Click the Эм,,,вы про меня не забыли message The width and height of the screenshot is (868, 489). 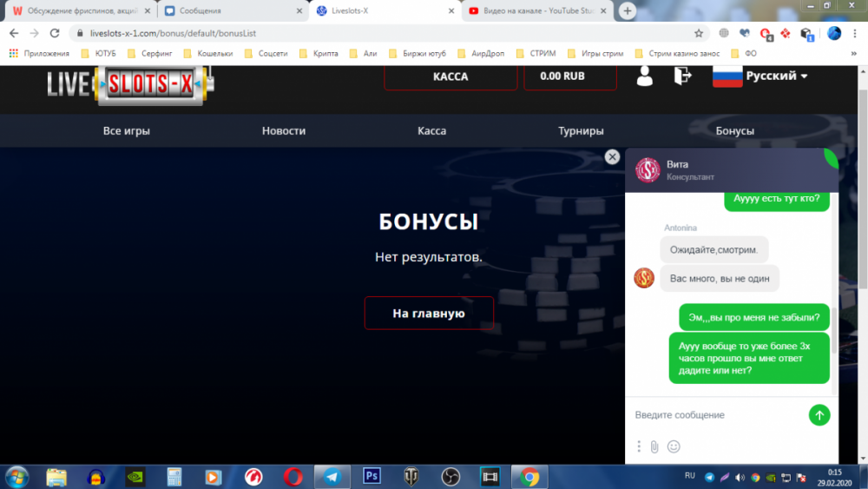click(754, 317)
